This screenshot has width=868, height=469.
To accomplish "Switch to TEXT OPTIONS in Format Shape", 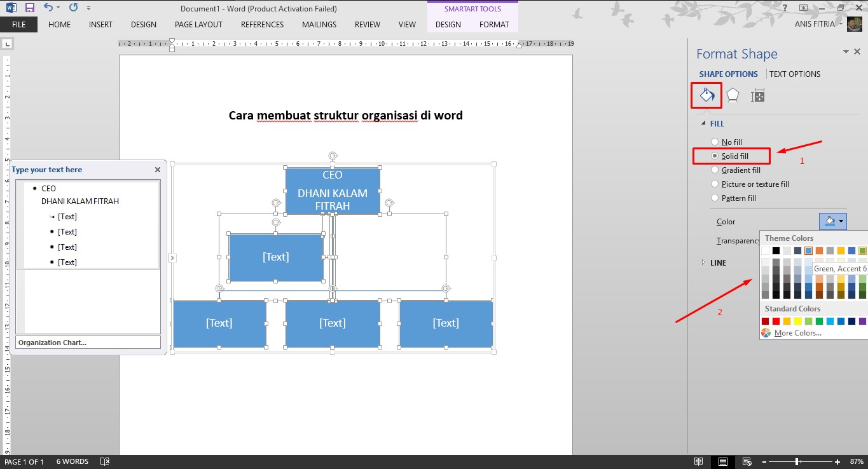I will coord(795,74).
